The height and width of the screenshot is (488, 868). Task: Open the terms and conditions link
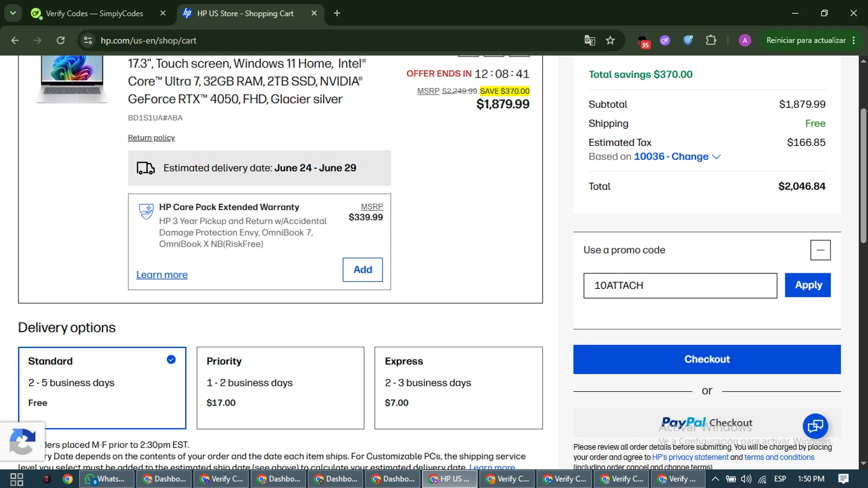[779, 457]
